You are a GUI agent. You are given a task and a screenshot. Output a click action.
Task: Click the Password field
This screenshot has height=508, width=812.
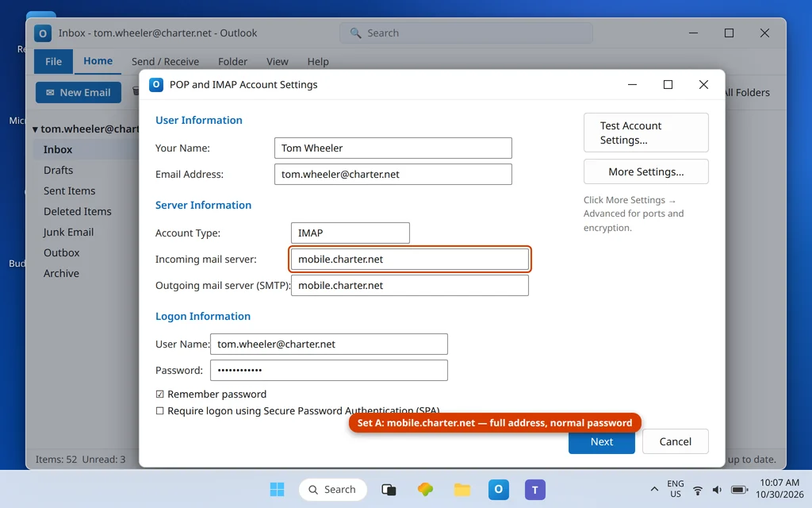[x=329, y=371]
